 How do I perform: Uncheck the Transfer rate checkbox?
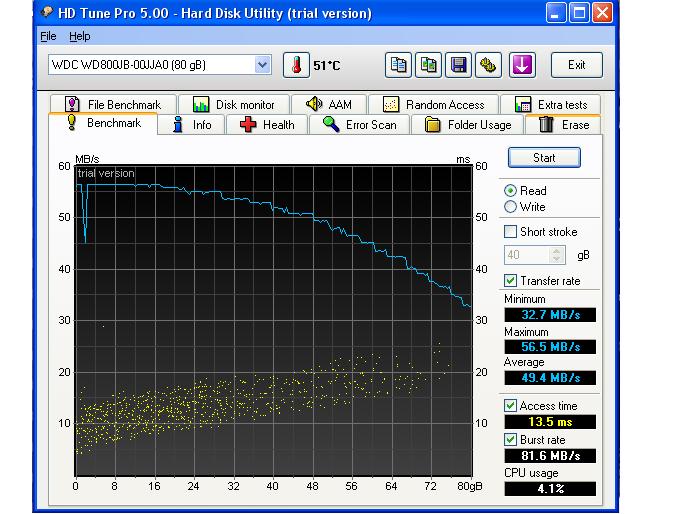(x=510, y=281)
